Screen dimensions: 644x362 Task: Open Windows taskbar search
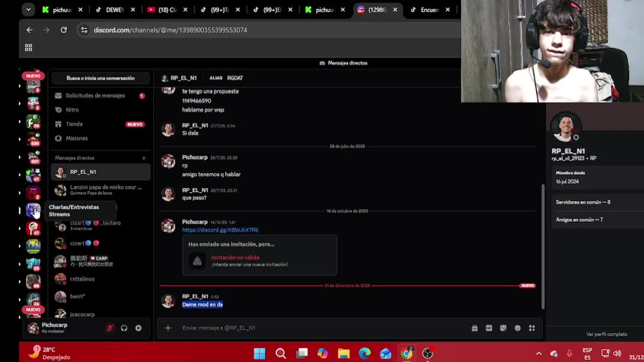pyautogui.click(x=281, y=353)
